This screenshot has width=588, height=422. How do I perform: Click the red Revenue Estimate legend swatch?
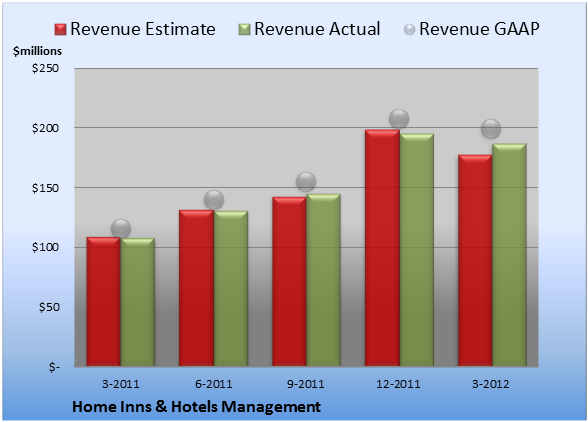pyautogui.click(x=60, y=30)
